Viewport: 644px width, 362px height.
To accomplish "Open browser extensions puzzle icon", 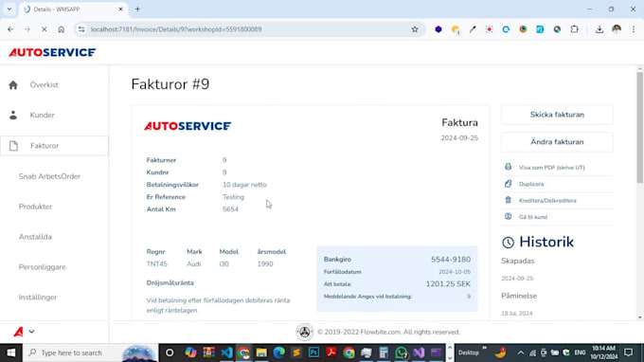I will 574,29.
